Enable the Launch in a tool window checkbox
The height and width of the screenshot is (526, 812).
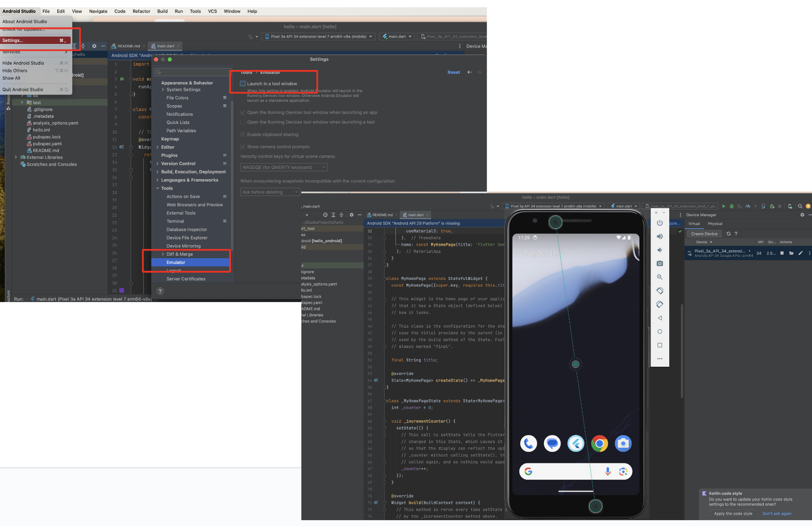point(243,83)
